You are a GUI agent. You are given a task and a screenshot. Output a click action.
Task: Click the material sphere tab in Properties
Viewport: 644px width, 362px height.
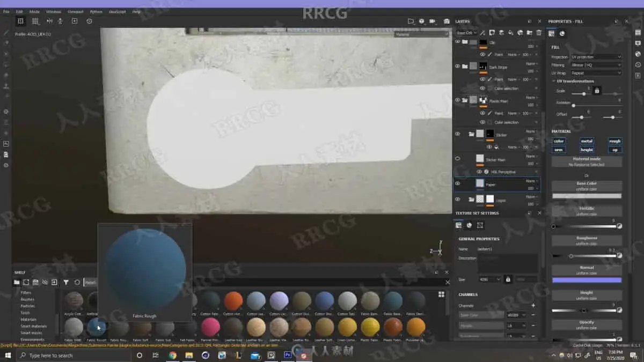point(562,33)
